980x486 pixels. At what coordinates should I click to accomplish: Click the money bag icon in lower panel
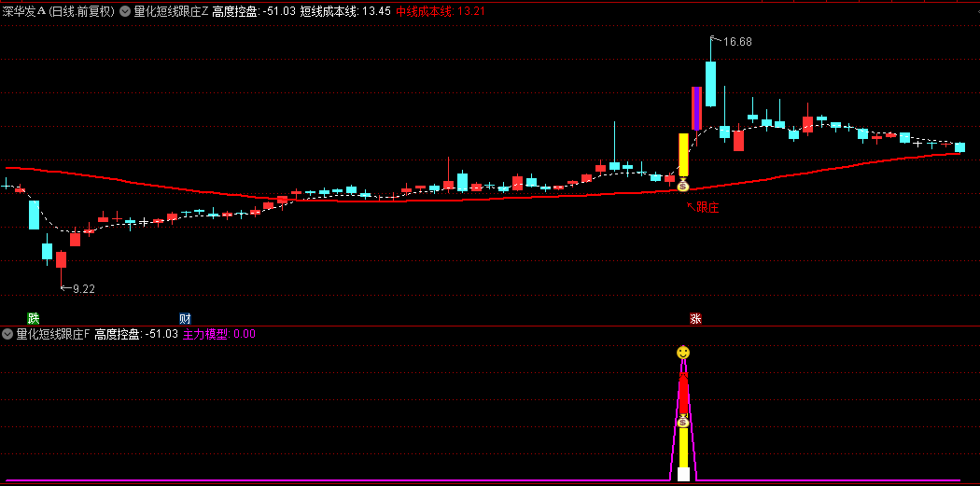[683, 422]
